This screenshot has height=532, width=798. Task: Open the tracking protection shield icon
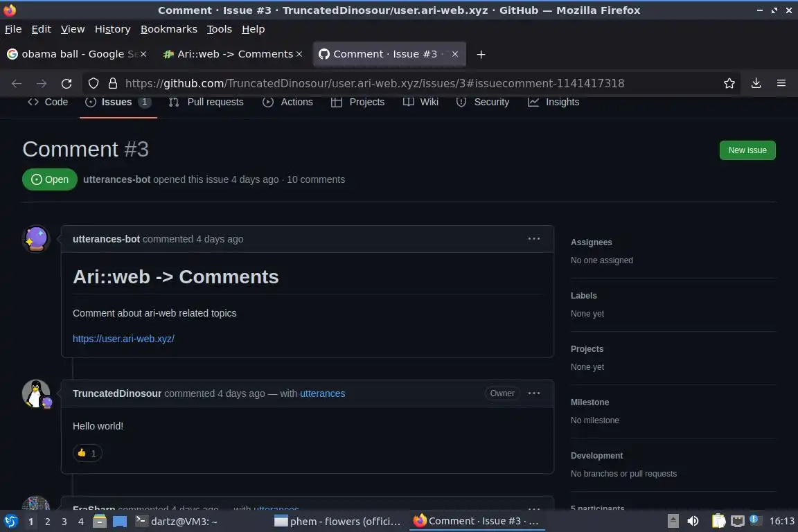coord(94,84)
